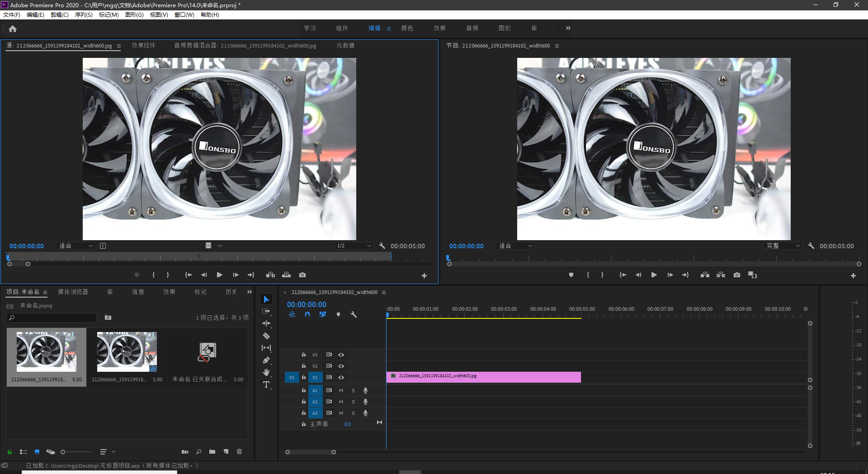Open program monitor panel menu
This screenshot has height=474, width=868.
click(x=557, y=46)
